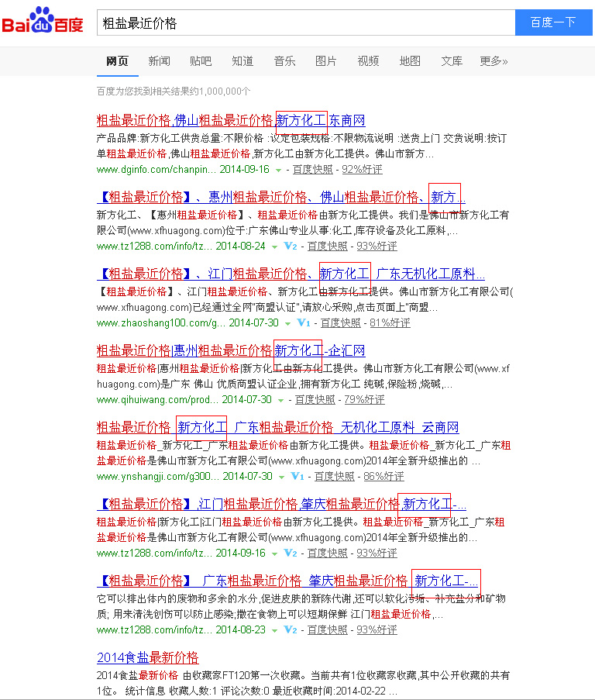
Task: Open 百度快照 for the zhaoshang100 result
Action: pos(341,323)
